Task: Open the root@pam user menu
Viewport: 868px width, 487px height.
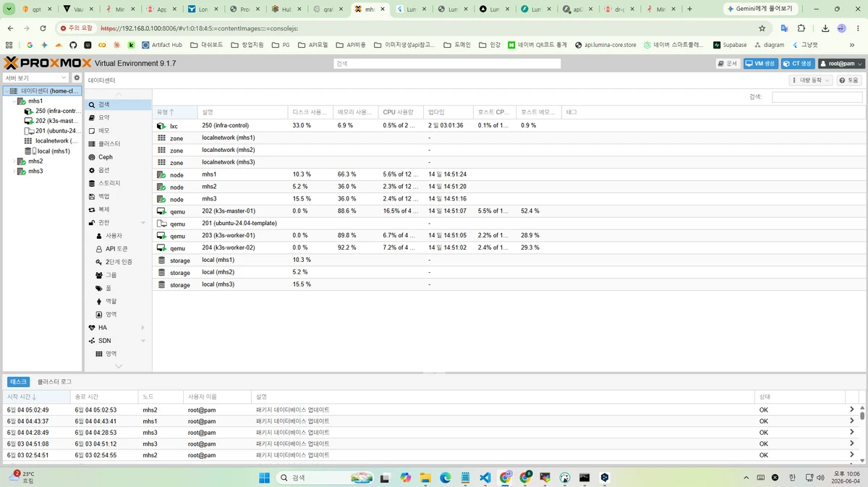Action: pos(841,64)
